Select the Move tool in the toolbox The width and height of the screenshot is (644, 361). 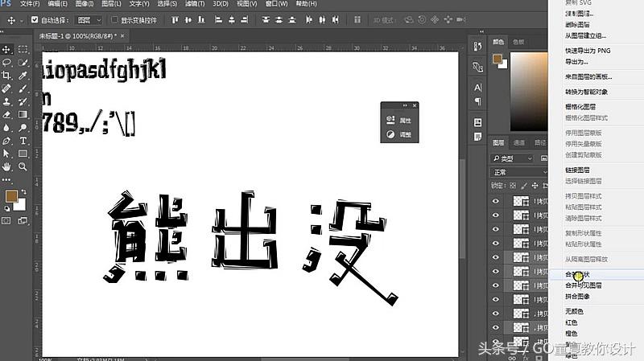coord(6,50)
